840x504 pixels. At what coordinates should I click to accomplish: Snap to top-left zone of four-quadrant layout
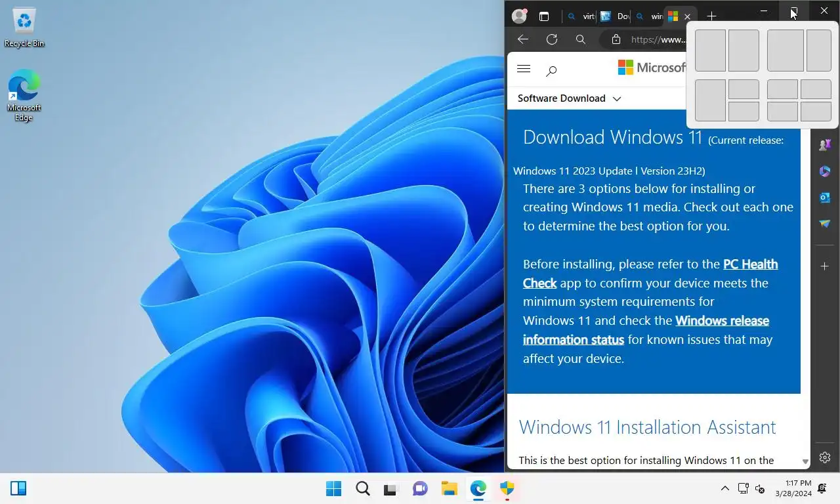tap(782, 89)
